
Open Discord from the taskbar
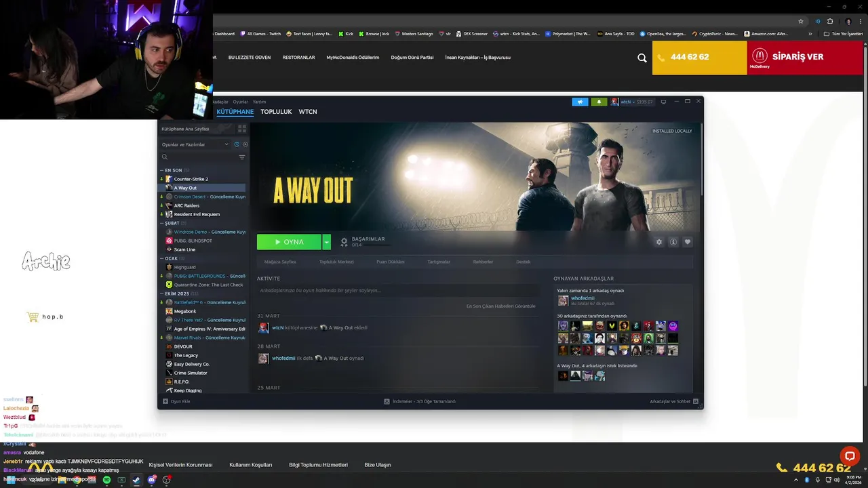coord(151,480)
